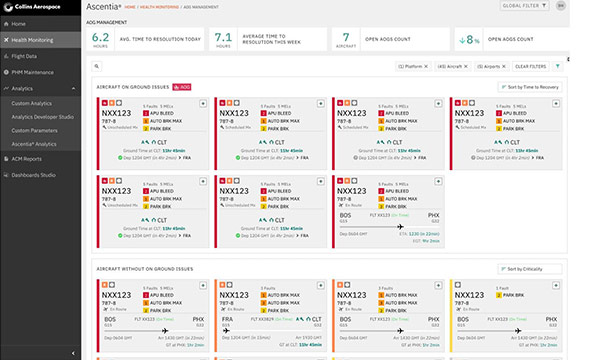
Task: Click the Home icon in sidebar
Action: click(6, 24)
